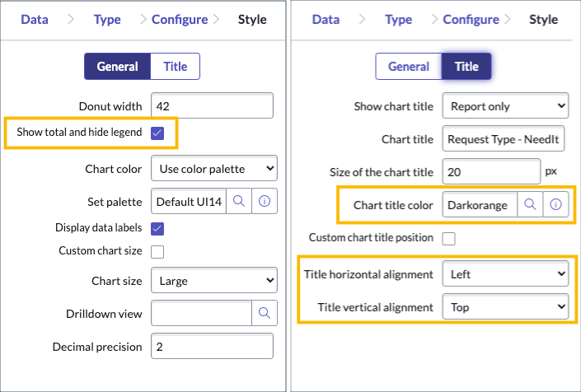Click the Donut width input field
Viewport: 581px width, 392px height.
[212, 106]
